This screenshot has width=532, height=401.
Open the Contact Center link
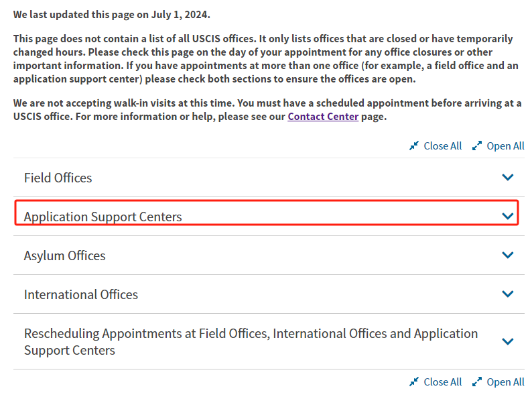coord(323,117)
